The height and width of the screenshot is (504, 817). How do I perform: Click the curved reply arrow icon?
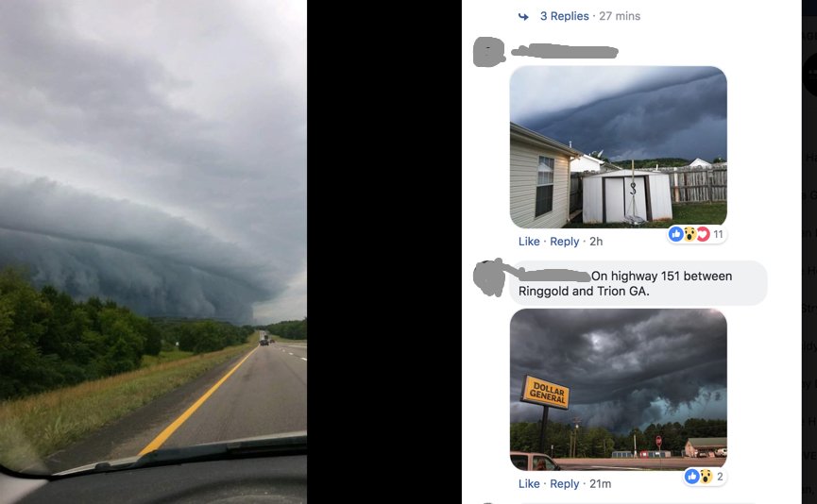point(523,17)
